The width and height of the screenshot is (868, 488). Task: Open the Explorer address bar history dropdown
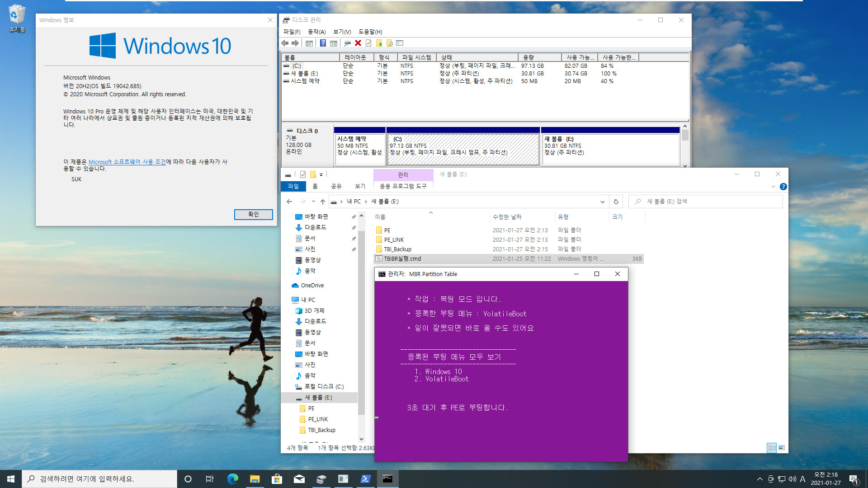[603, 202]
